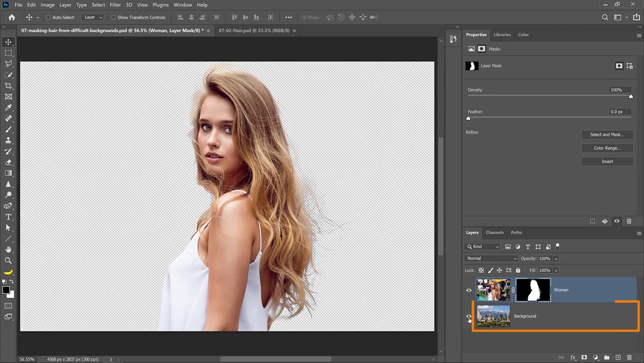This screenshot has width=644, height=363.
Task: Toggle the Background layer visibility eye
Action: pyautogui.click(x=469, y=316)
